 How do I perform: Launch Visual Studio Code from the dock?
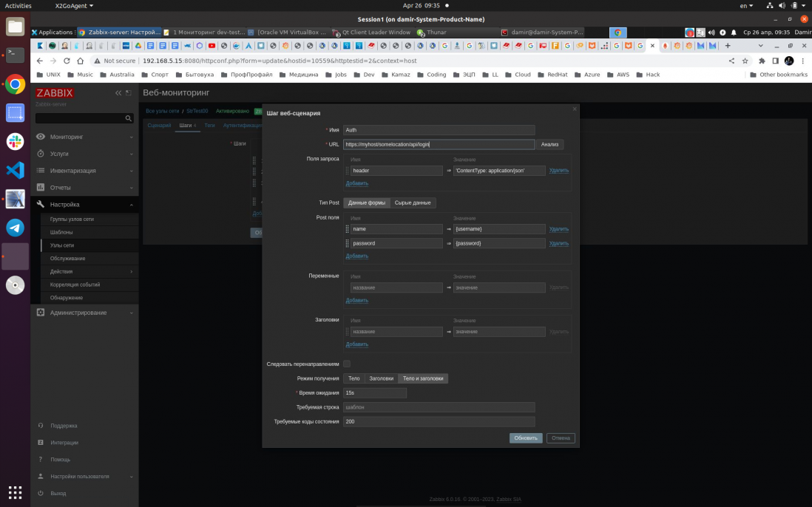(16, 170)
